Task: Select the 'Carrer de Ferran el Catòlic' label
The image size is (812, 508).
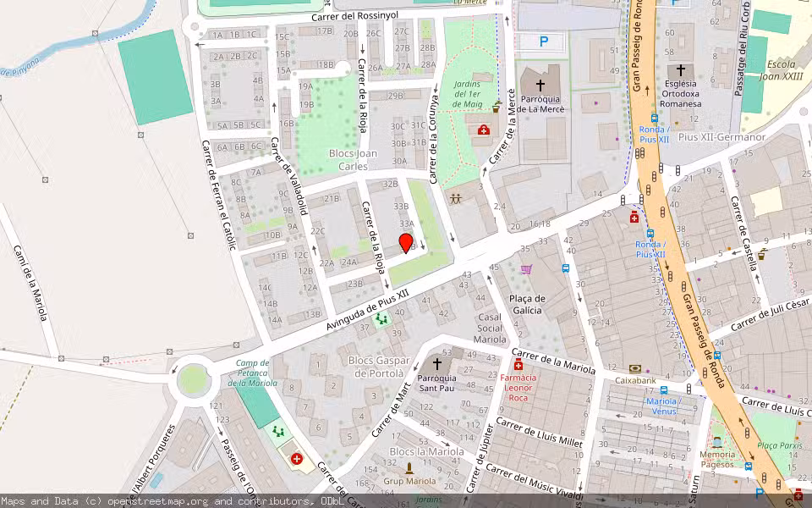Action: pos(218,195)
